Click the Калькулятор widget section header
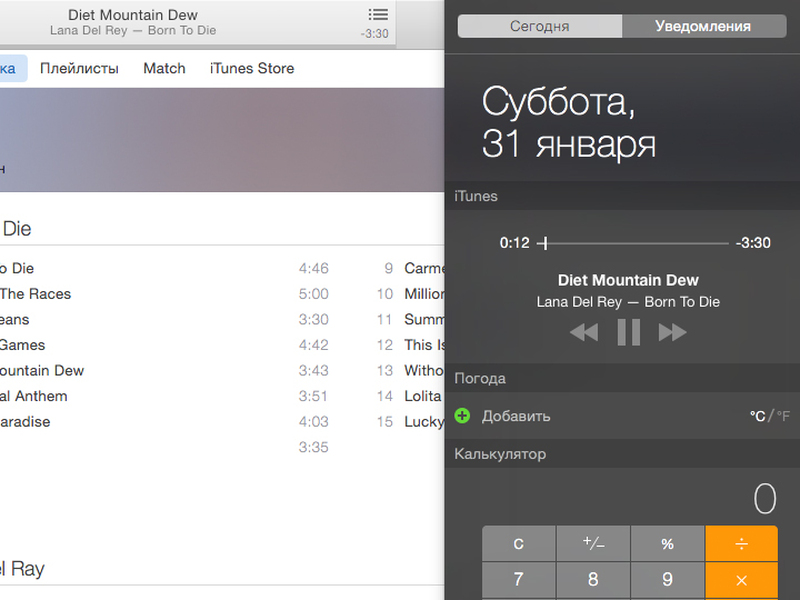 click(622, 454)
